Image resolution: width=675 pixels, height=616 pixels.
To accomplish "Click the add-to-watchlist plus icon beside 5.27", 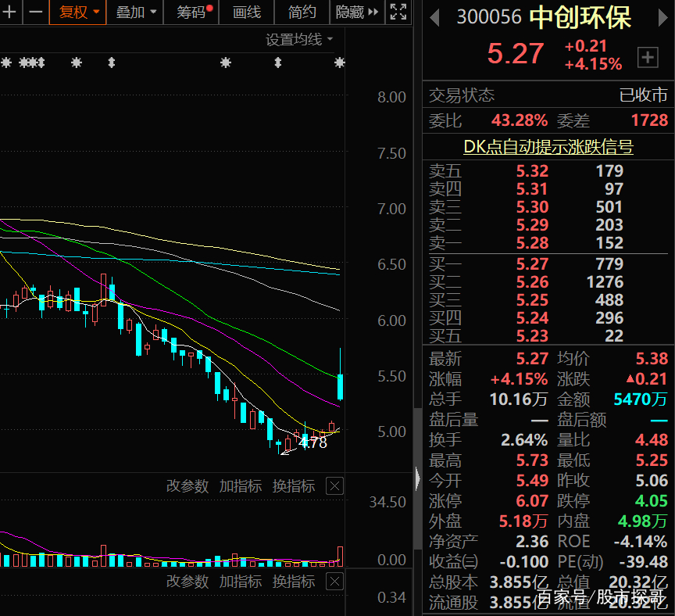I will (x=649, y=56).
